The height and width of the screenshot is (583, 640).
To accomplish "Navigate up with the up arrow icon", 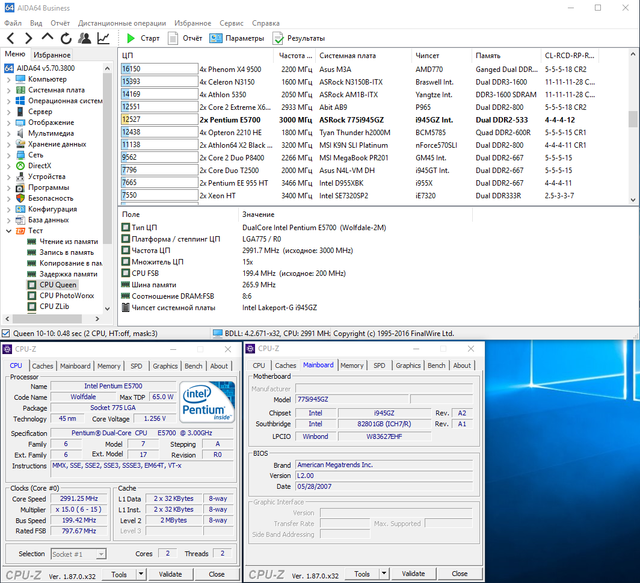I will tap(47, 38).
